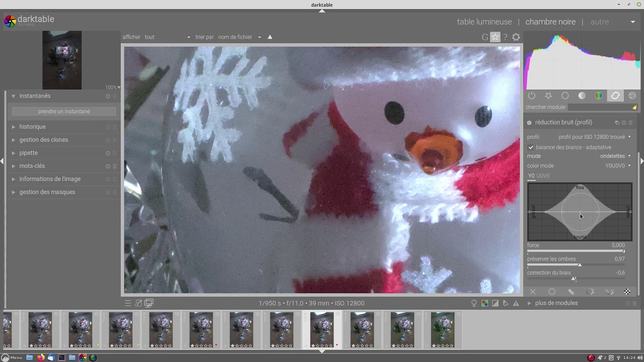Open the color mode Y0U0V0 dropdown
This screenshot has width=644, height=362.
[x=579, y=166]
